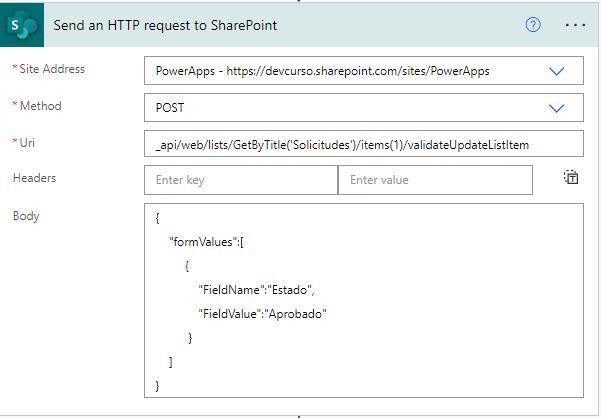The height and width of the screenshot is (418, 601).
Task: Click the Method label
Action: (40, 106)
